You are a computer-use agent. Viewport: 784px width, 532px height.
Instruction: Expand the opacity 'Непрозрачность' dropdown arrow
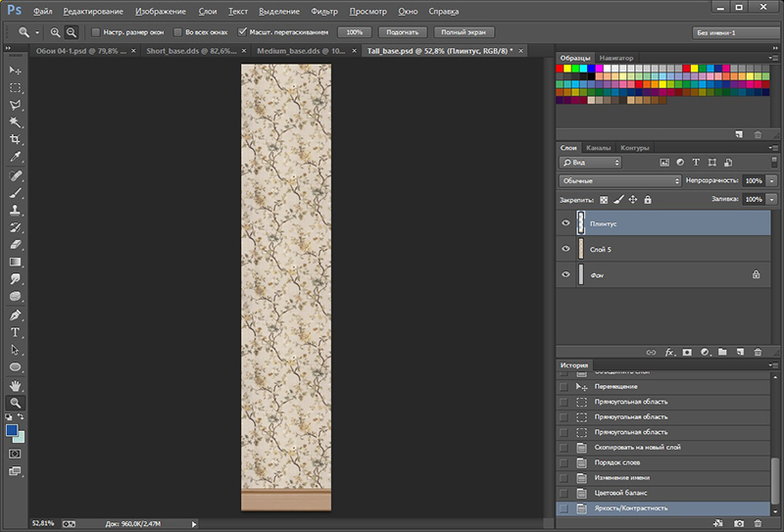coord(772,181)
